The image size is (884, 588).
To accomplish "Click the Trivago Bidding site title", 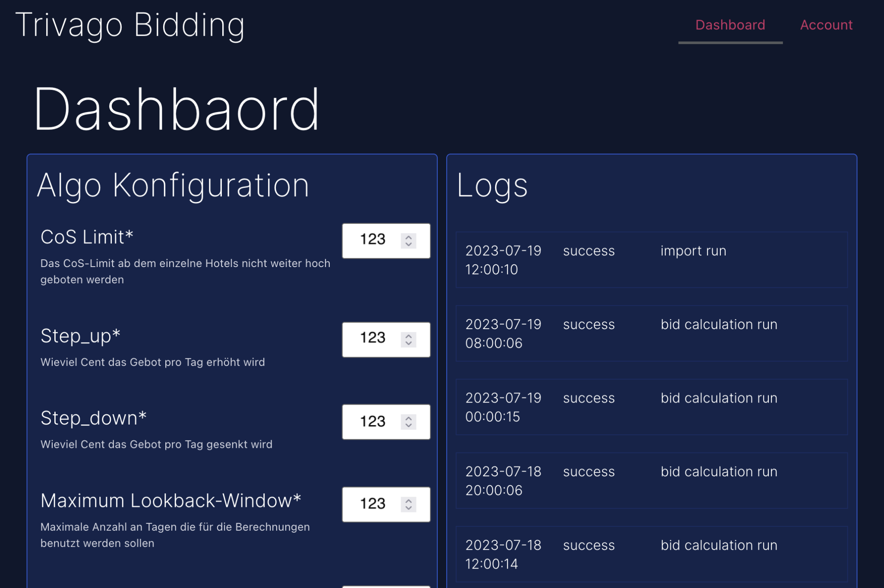I will coord(130,25).
